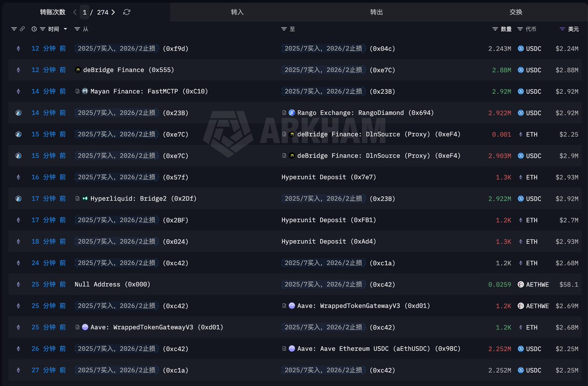This screenshot has height=386, width=588.
Task: Click the USD value $2.9M
Action: (x=569, y=156)
